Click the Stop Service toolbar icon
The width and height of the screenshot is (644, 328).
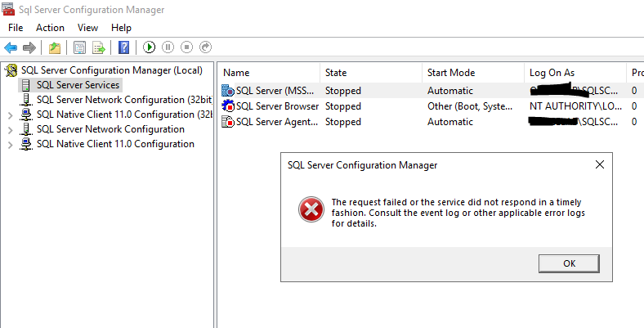coord(187,47)
